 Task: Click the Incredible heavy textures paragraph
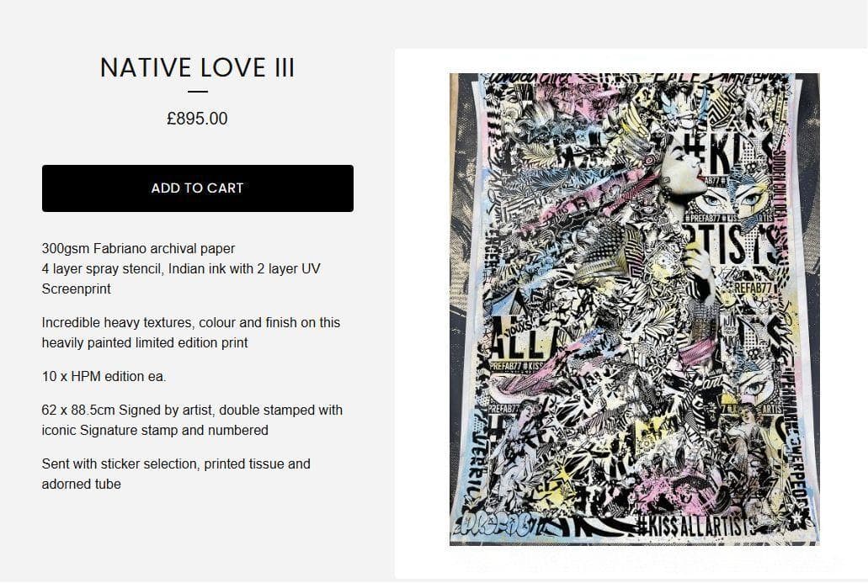point(191,332)
